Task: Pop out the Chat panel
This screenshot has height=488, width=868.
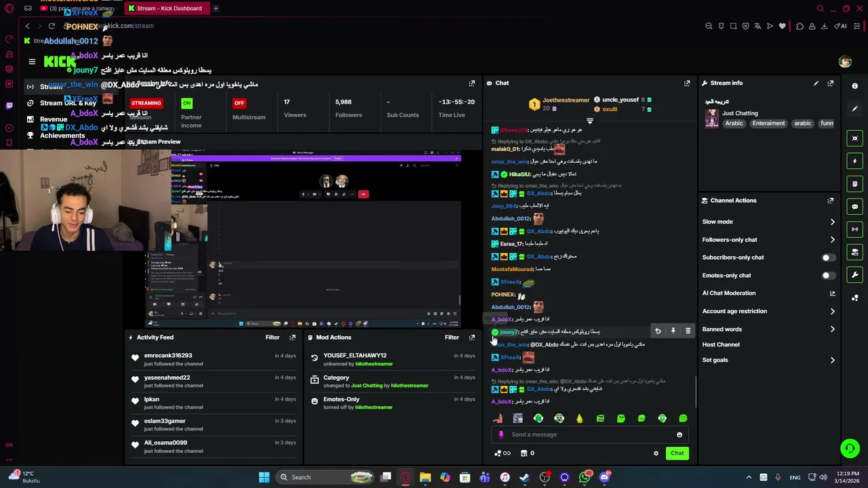Action: point(687,83)
